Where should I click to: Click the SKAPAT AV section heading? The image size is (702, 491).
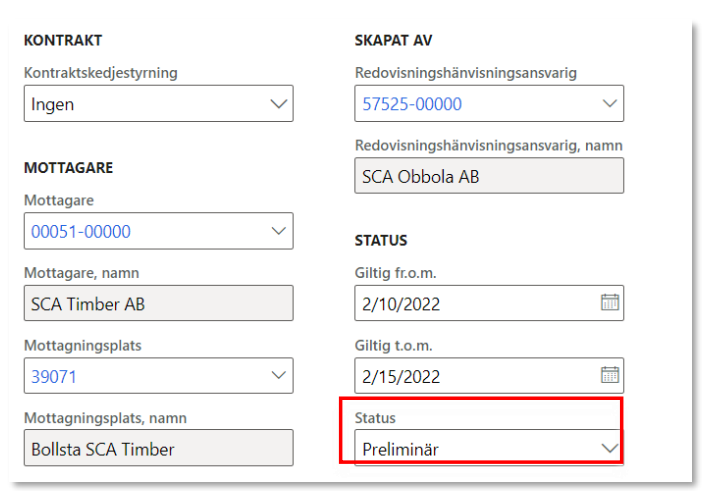tap(392, 41)
